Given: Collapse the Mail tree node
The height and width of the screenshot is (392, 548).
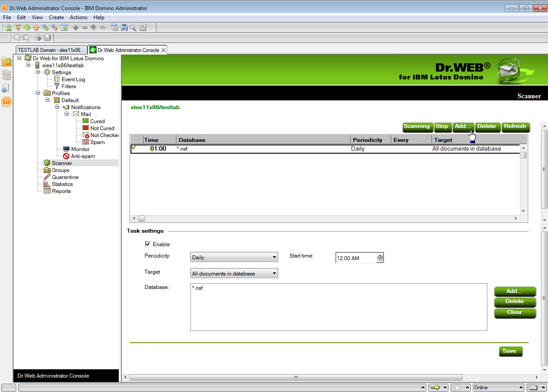Looking at the screenshot, I should 67,114.
